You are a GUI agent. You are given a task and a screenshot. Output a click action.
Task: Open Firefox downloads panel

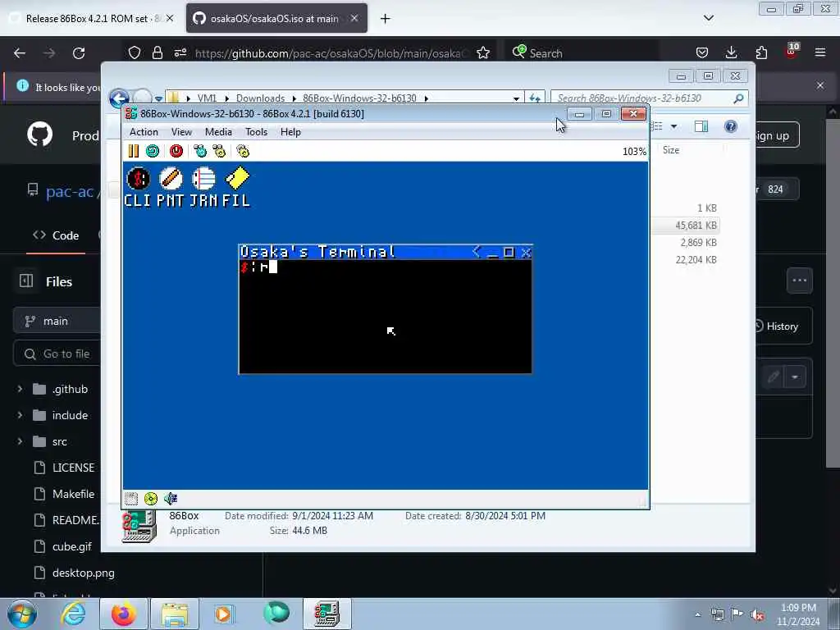[731, 52]
